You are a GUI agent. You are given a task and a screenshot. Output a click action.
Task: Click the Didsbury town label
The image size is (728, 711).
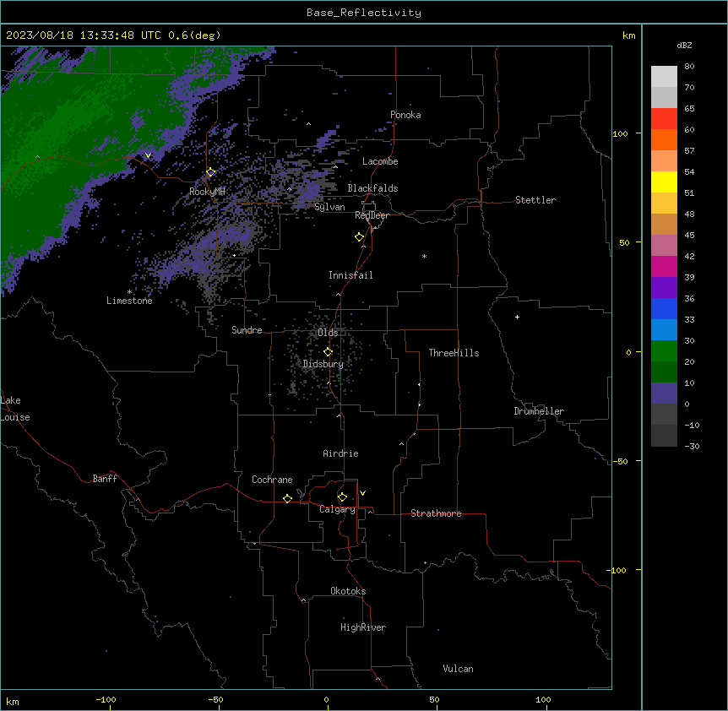(323, 364)
